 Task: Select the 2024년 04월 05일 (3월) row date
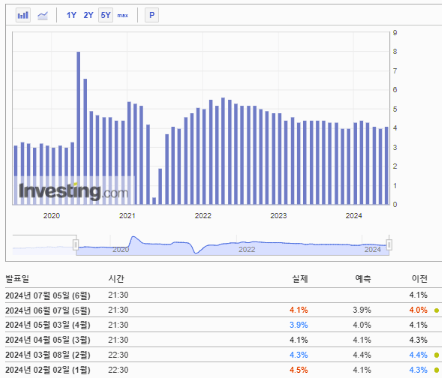48,340
